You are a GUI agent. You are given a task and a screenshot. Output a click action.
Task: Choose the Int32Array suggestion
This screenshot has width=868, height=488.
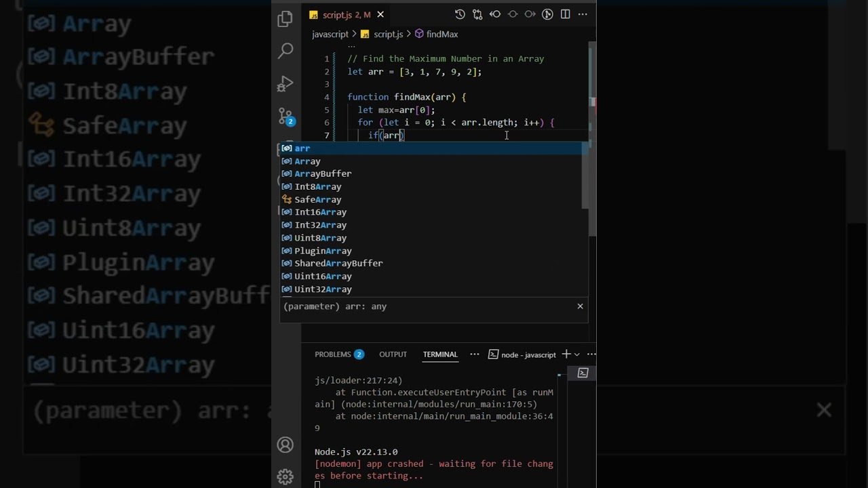pyautogui.click(x=431, y=225)
